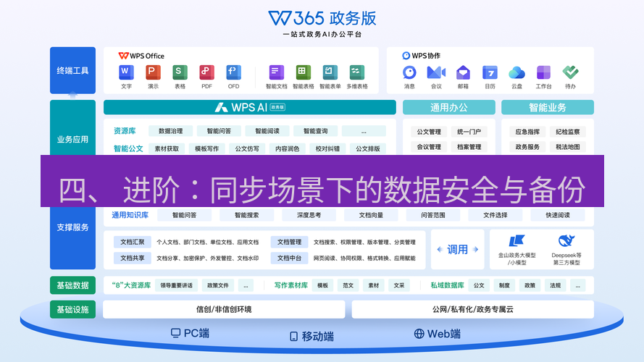Select the 业务应用 side label
644x362 pixels.
tap(72, 139)
